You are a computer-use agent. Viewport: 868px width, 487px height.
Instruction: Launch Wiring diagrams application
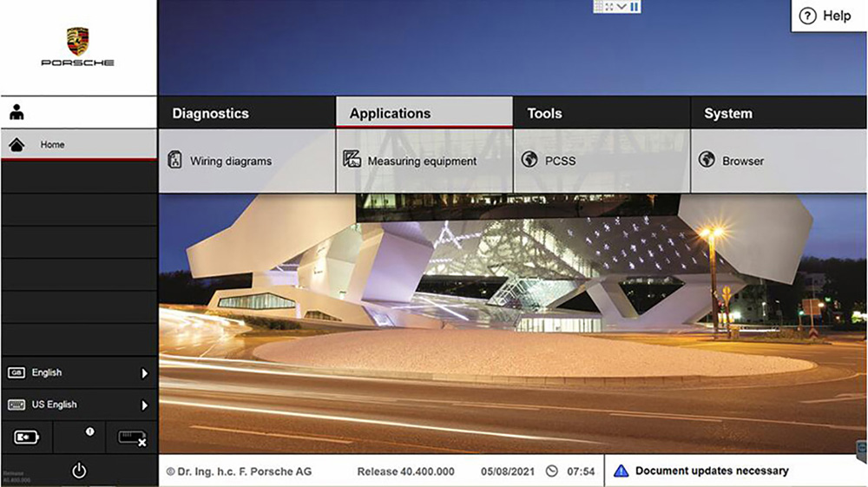point(247,161)
